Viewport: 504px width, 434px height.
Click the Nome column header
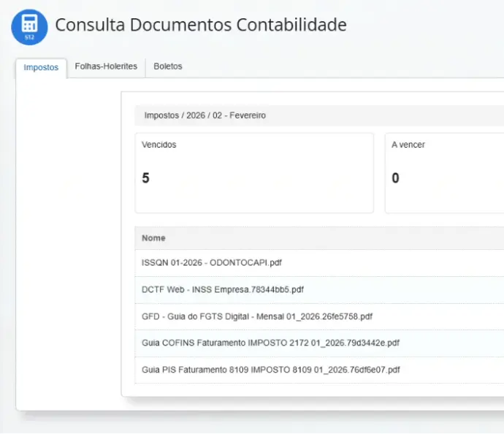(153, 238)
